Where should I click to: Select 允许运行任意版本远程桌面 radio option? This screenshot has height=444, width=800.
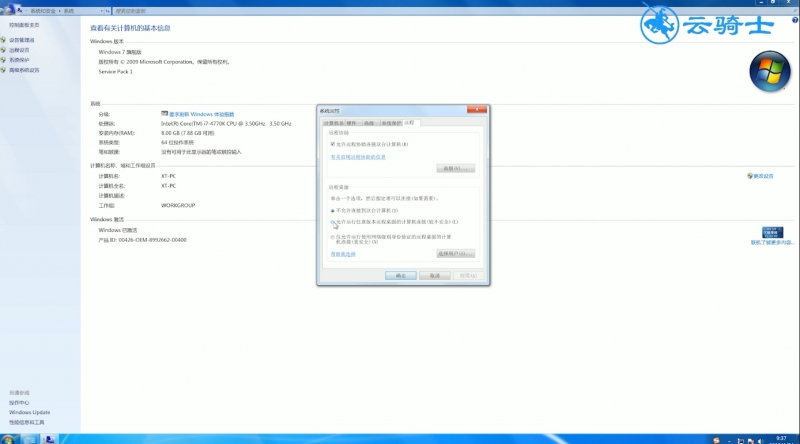333,222
